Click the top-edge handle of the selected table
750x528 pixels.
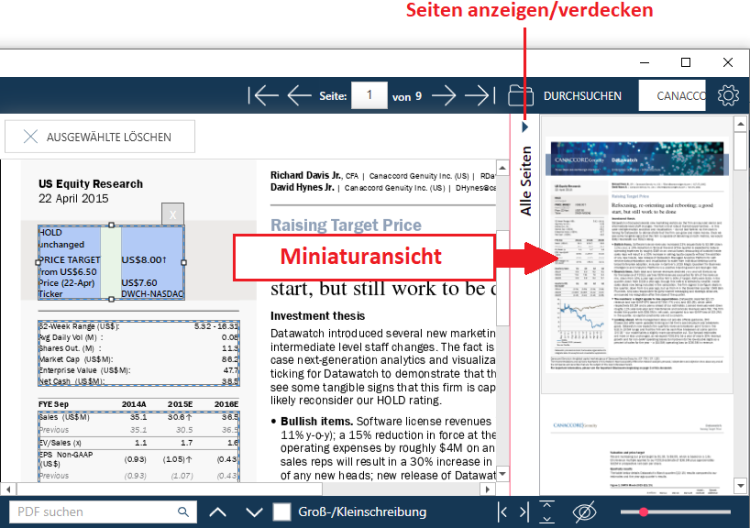(111, 225)
